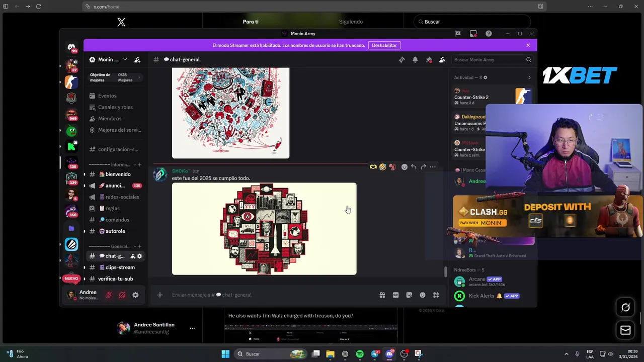Screen dimensions: 644x362
Task: Open Arcane bot in member list
Action: (x=492, y=282)
